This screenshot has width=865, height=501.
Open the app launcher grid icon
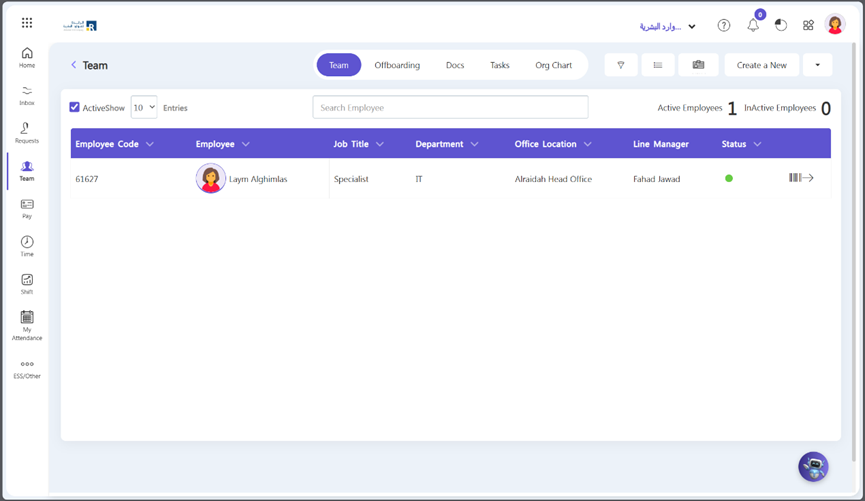point(27,23)
